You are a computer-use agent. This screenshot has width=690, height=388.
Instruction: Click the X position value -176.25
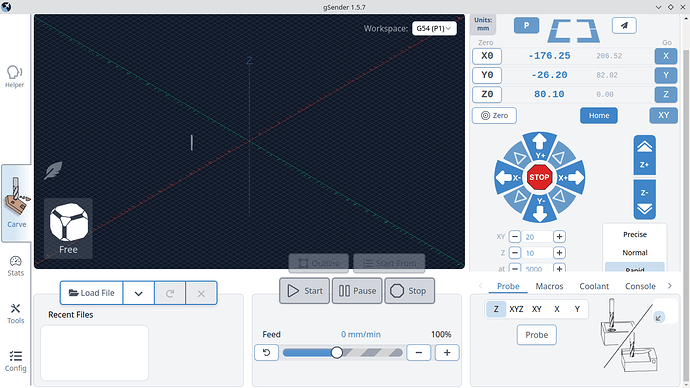[549, 56]
